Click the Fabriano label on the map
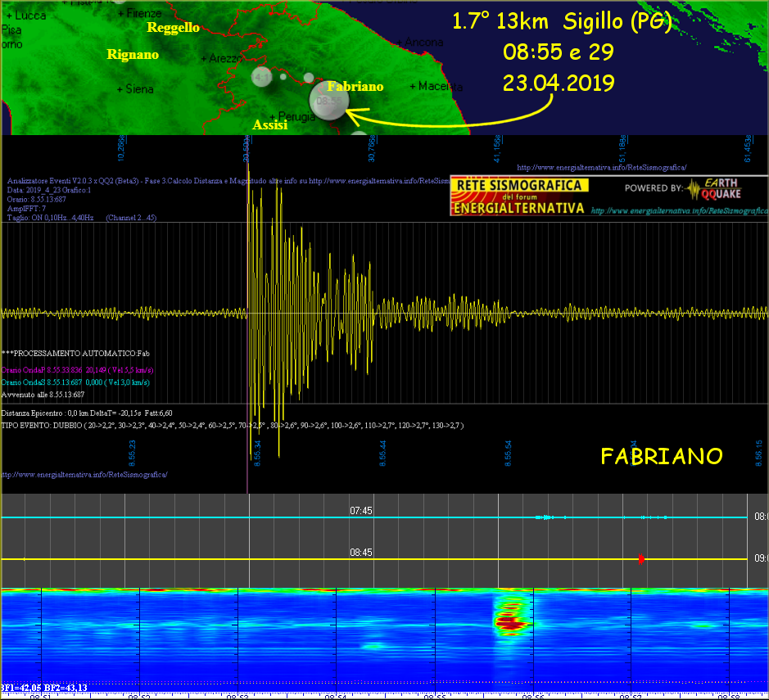769x700 pixels. 355,87
